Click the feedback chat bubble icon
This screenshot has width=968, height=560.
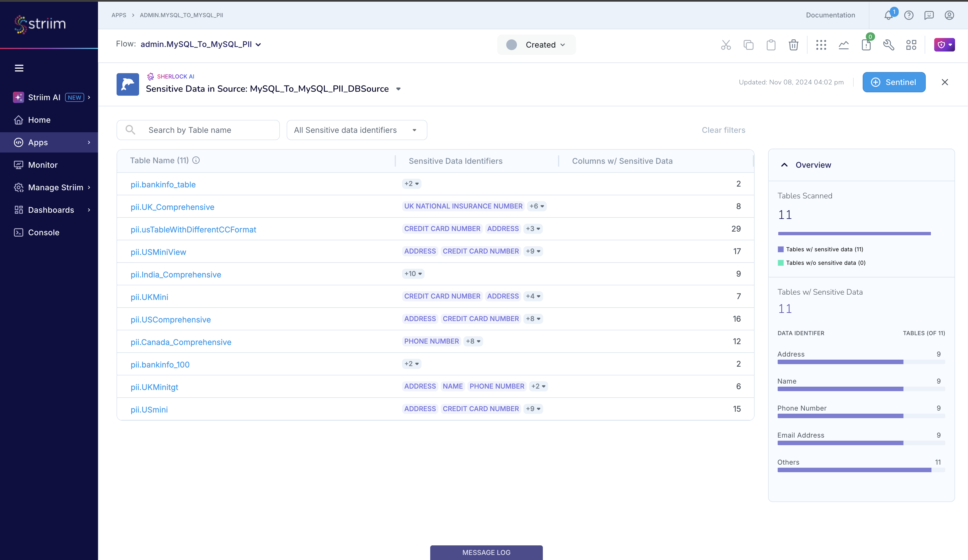(x=929, y=15)
